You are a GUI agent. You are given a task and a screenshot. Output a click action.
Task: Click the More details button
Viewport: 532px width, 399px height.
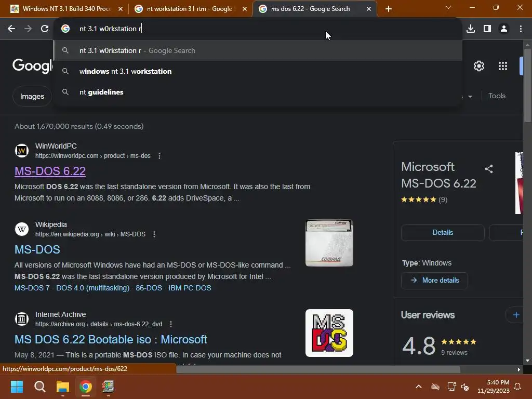435,280
